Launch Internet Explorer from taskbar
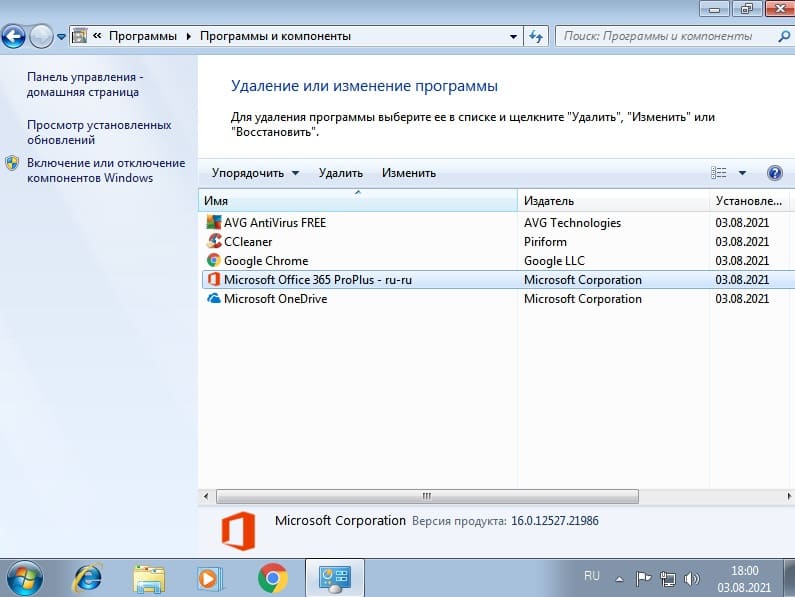This screenshot has height=597, width=795. pyautogui.click(x=87, y=578)
